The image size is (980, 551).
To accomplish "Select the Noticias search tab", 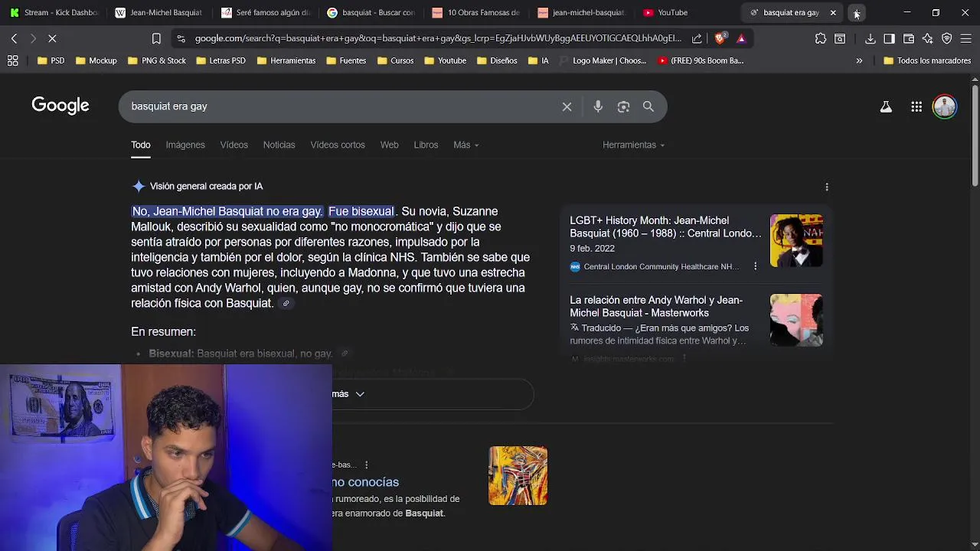I will click(x=279, y=145).
